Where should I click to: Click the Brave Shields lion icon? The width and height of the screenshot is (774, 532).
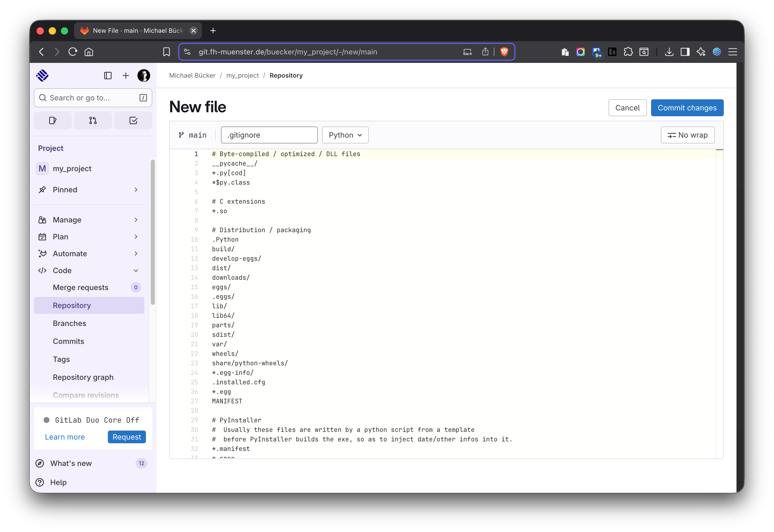click(x=504, y=52)
